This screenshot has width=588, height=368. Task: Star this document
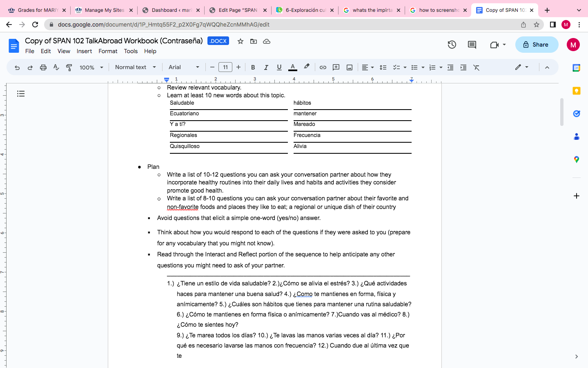(x=241, y=41)
